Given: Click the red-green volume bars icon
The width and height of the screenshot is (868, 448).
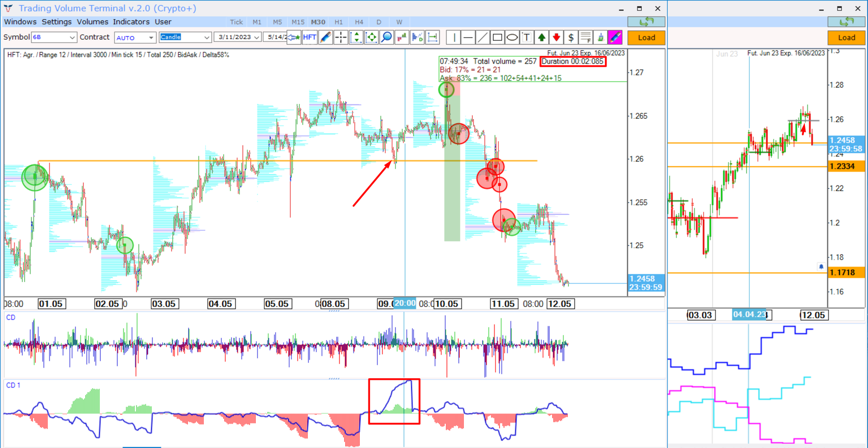Looking at the screenshot, I should pos(402,37).
